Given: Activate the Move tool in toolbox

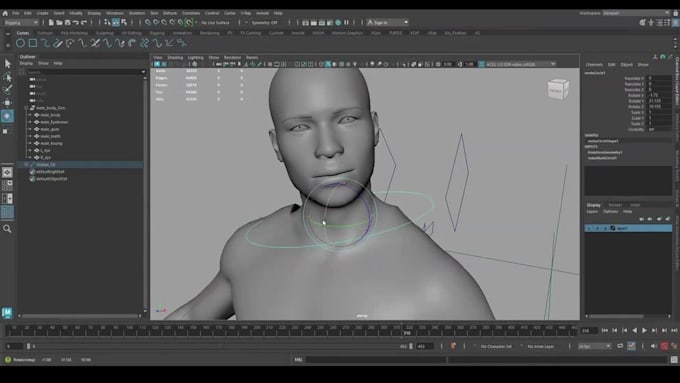Looking at the screenshot, I should (7, 103).
